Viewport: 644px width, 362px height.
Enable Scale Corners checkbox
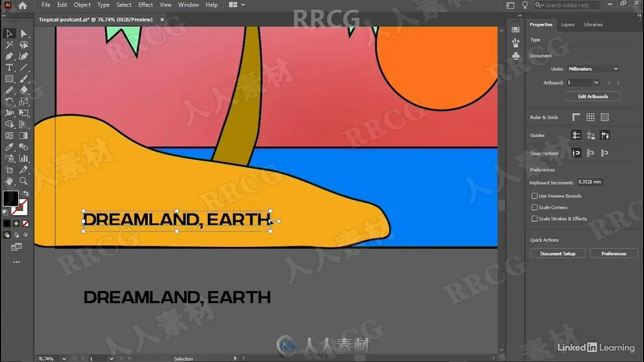click(x=534, y=207)
